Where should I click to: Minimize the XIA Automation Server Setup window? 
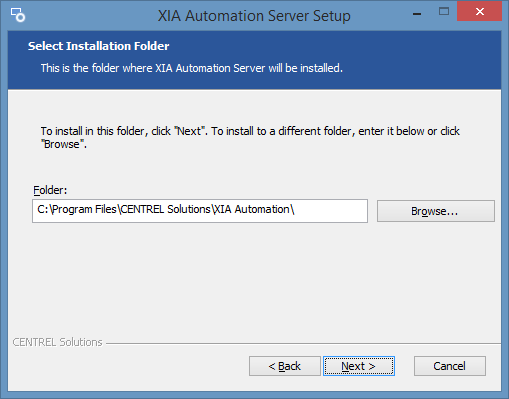(417, 14)
